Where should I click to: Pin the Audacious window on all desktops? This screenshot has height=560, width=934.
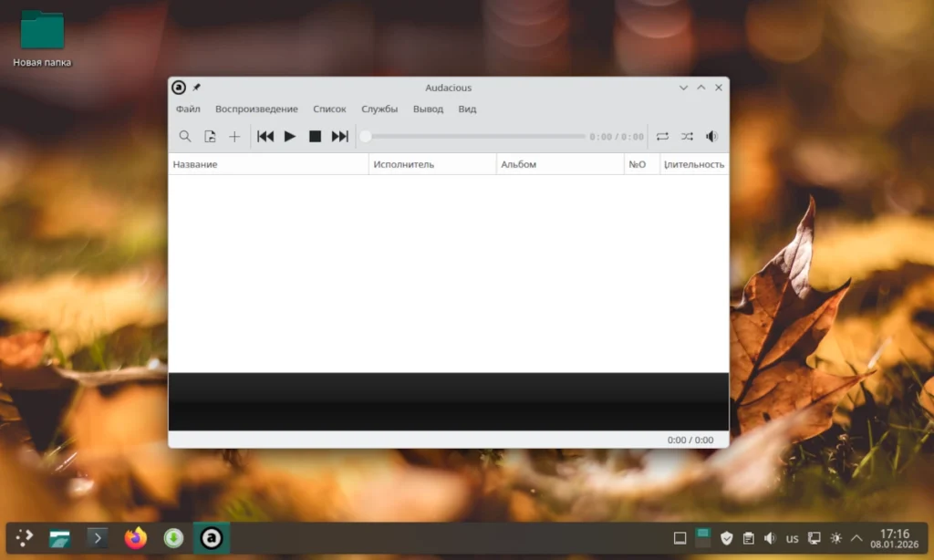[x=197, y=88]
